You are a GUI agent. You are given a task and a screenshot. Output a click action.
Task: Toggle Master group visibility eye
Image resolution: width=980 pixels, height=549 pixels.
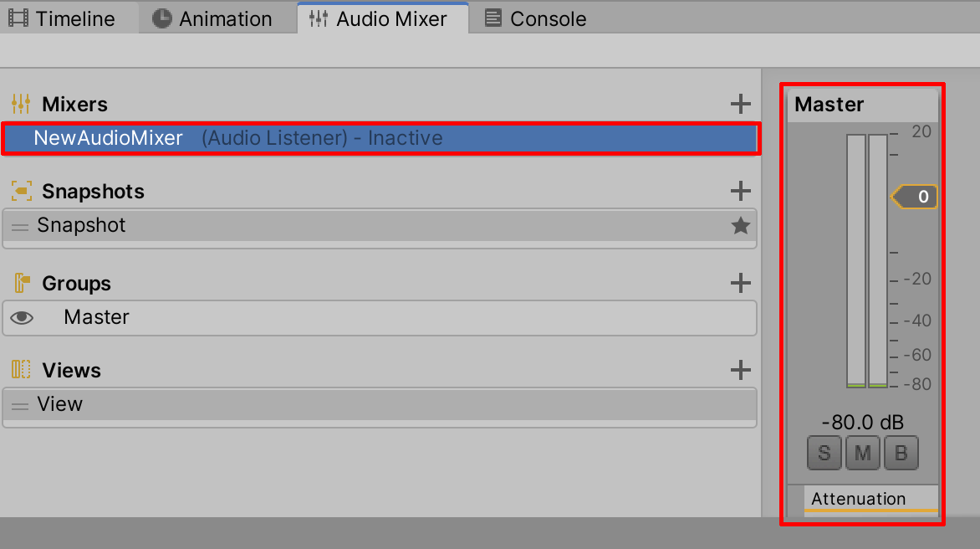pyautogui.click(x=22, y=317)
